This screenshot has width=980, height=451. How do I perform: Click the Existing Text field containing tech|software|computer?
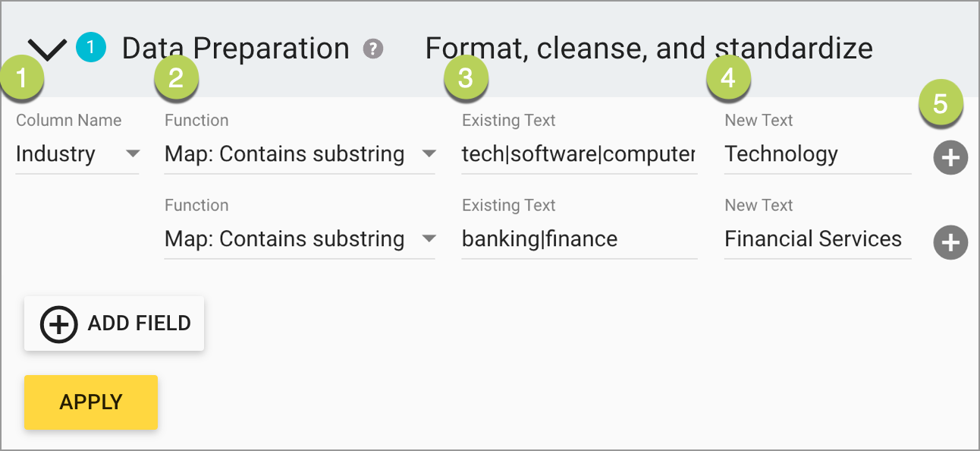[x=579, y=154]
